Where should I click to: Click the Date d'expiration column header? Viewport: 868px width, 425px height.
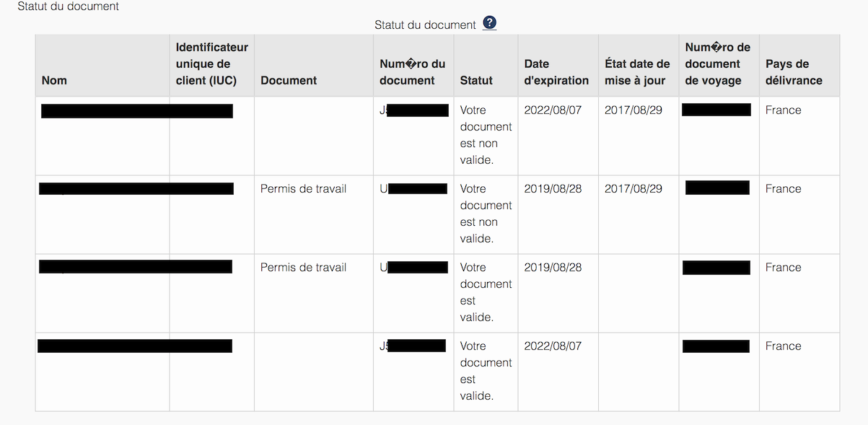[556, 72]
